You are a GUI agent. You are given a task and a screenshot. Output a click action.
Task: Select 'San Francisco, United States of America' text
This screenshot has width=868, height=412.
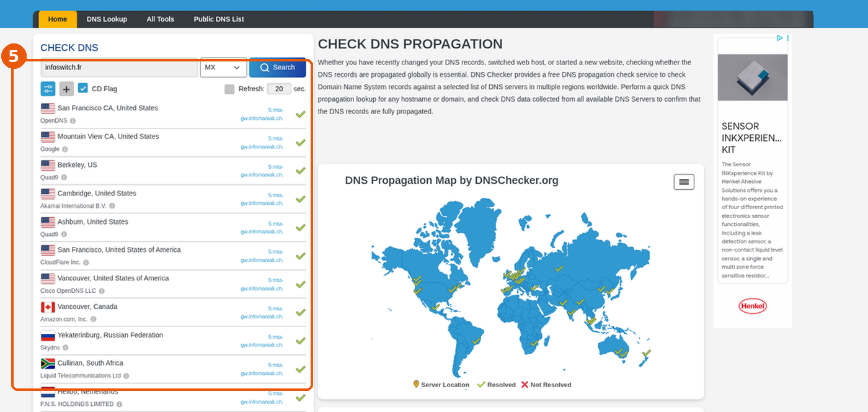119,249
